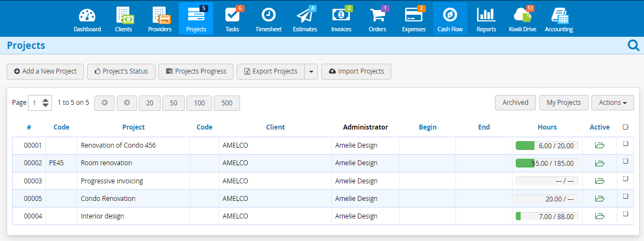Open folder icon for Renovation of Condo 456
The width and height of the screenshot is (644, 241).
(600, 145)
